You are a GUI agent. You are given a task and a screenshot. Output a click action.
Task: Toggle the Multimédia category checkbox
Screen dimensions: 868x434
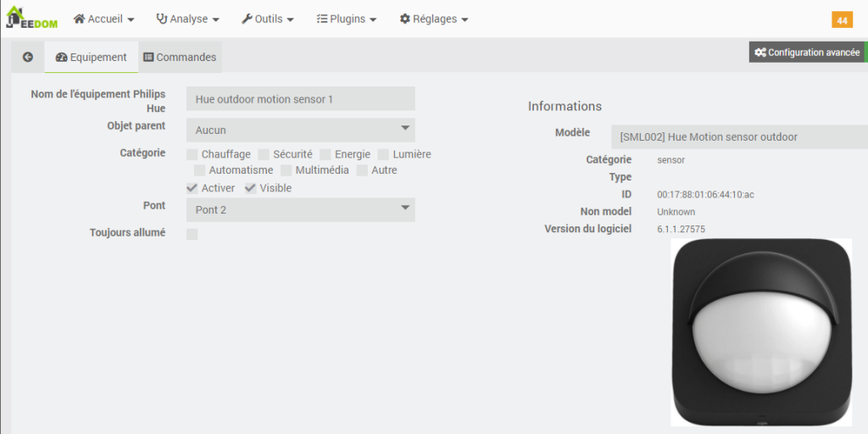[x=287, y=170]
